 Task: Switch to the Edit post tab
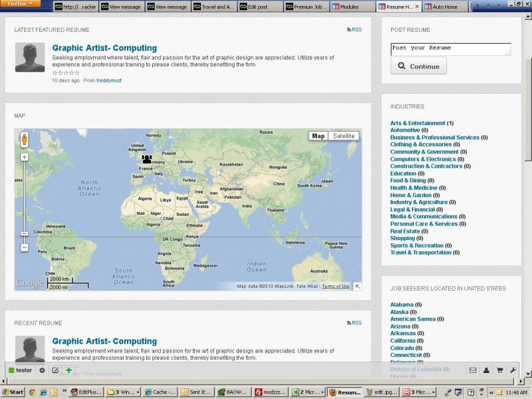click(x=260, y=7)
